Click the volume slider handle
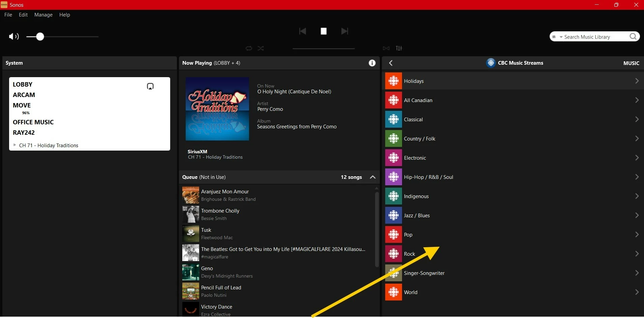This screenshot has width=644, height=318. coord(40,36)
